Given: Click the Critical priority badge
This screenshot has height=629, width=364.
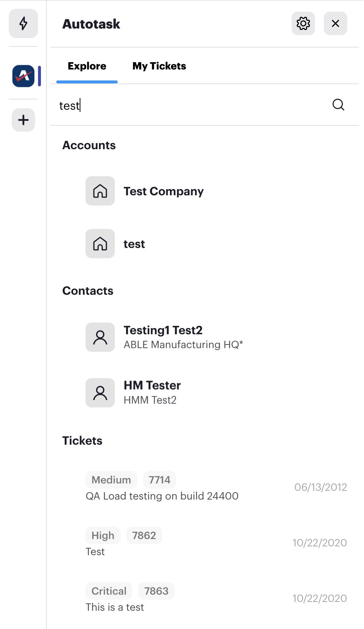Looking at the screenshot, I should pyautogui.click(x=109, y=591).
